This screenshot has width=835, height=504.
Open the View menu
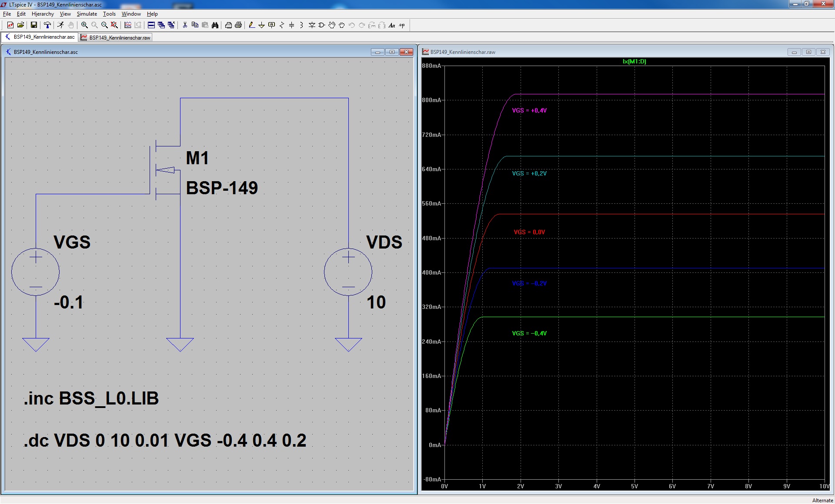tap(65, 14)
